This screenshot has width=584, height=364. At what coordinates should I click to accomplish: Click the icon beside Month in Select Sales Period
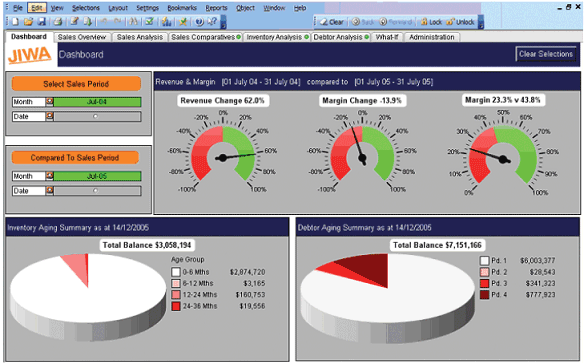click(50, 102)
